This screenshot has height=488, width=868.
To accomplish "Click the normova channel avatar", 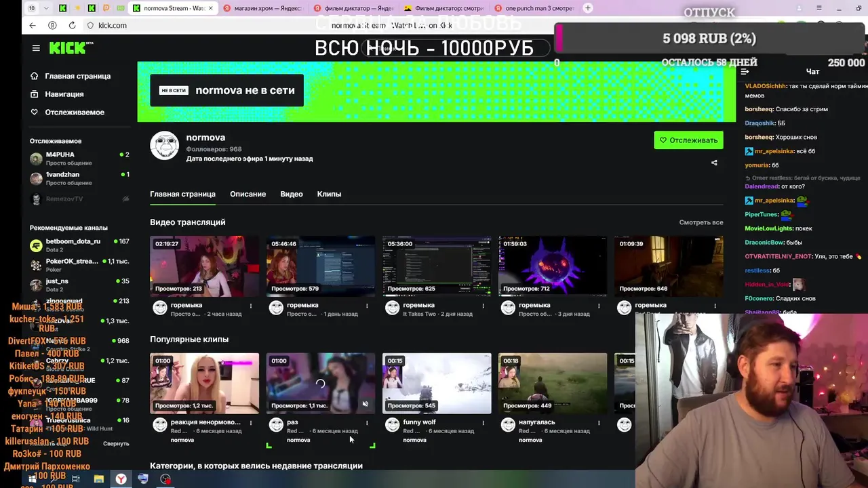I will click(164, 146).
